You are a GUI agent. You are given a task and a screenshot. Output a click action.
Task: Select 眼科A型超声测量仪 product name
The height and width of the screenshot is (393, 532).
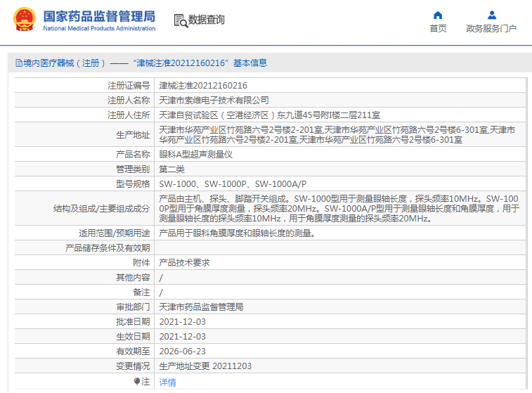click(196, 155)
